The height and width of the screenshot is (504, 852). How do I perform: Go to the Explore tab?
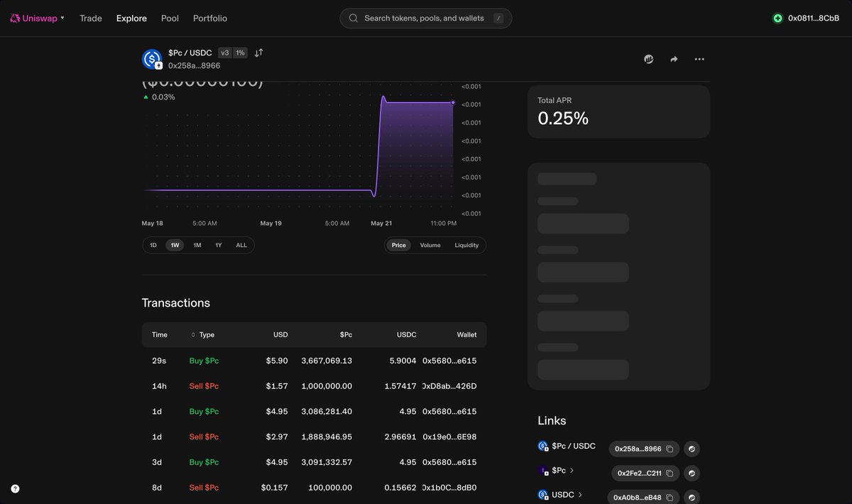pos(131,18)
